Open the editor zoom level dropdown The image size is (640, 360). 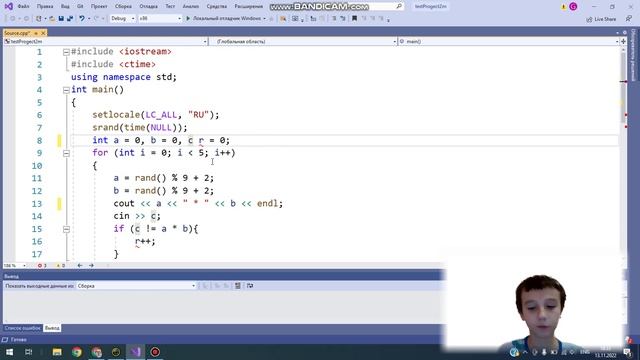tap(15, 266)
